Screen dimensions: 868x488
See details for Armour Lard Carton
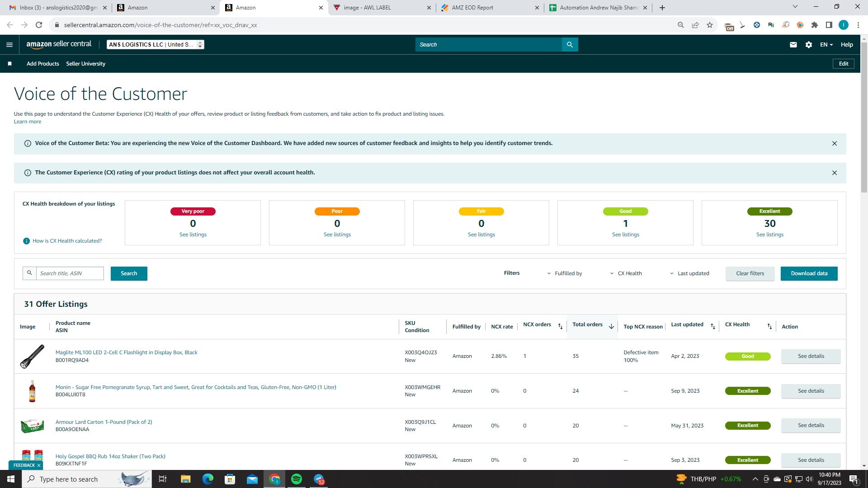[811, 425]
